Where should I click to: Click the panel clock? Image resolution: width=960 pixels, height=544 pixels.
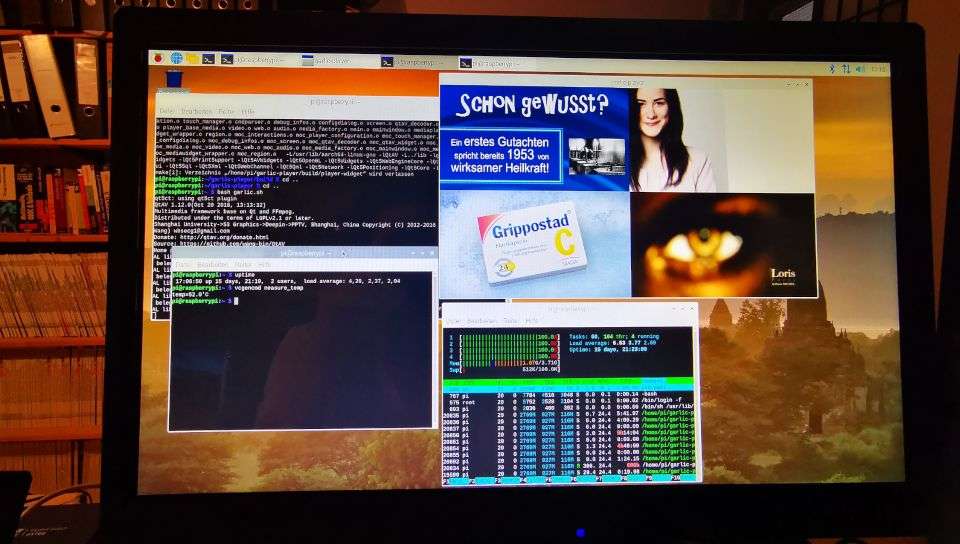tap(879, 70)
